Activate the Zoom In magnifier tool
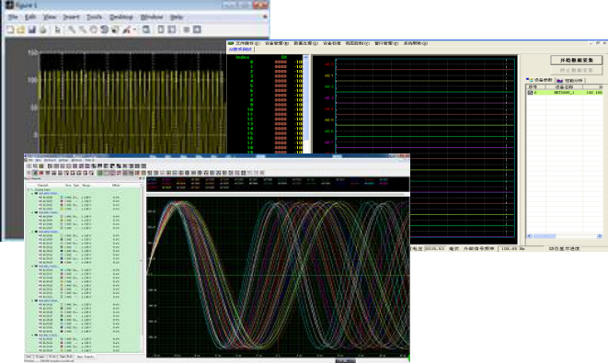The height and width of the screenshot is (364, 608). tap(72, 29)
